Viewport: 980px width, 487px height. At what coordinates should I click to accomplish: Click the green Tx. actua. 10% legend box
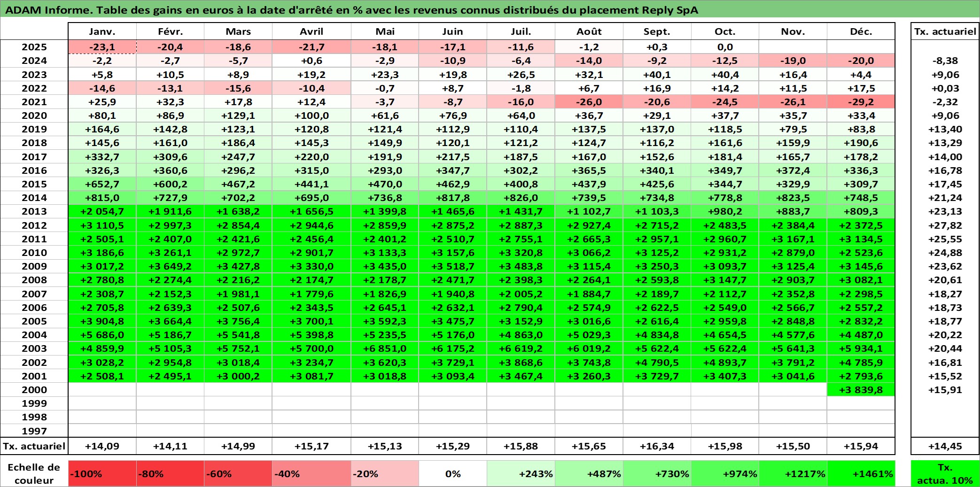coord(945,473)
